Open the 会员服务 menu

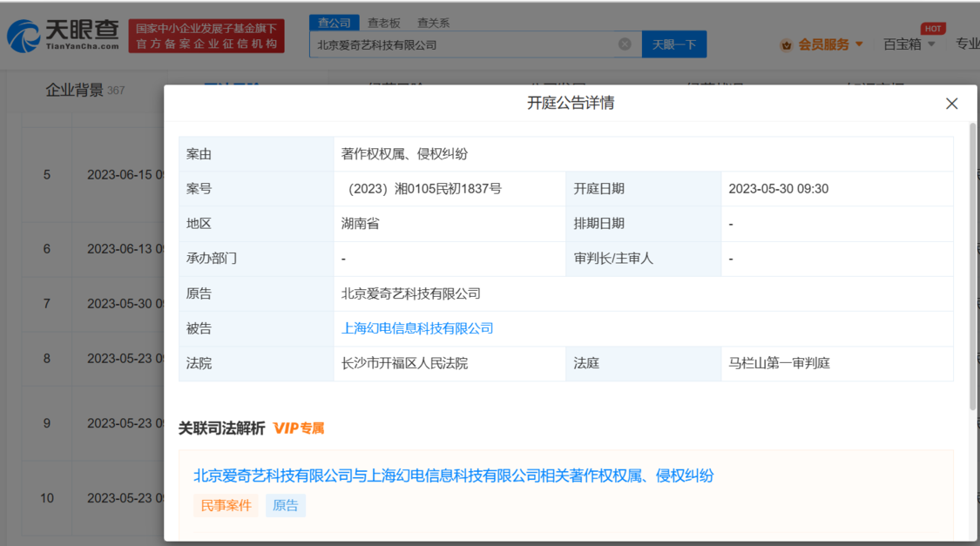coord(823,44)
